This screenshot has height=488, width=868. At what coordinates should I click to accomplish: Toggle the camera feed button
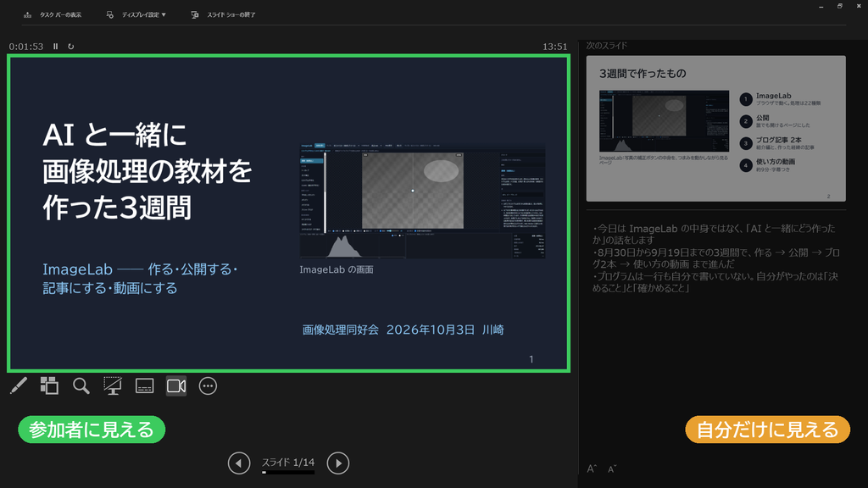click(176, 385)
